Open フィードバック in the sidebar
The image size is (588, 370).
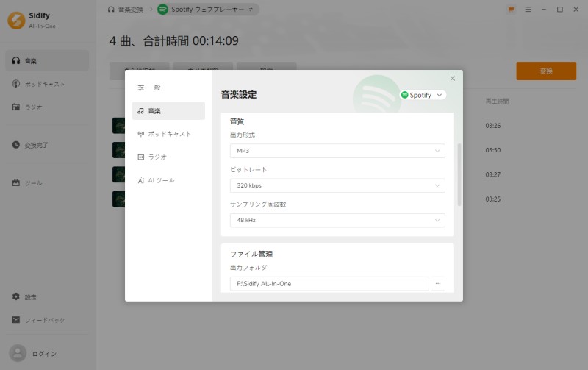(x=47, y=320)
